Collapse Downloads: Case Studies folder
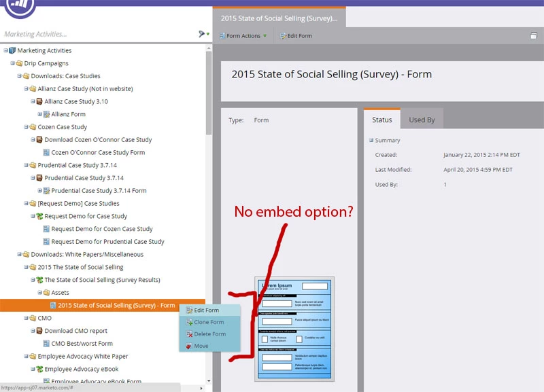Viewport: 544px width, 392px height. (20, 75)
